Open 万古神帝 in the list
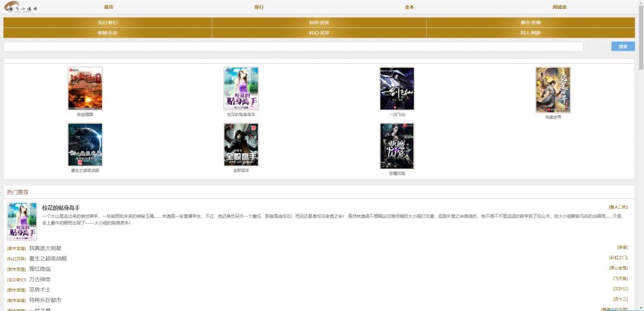Viewport: 644px width, 311px height. point(40,279)
